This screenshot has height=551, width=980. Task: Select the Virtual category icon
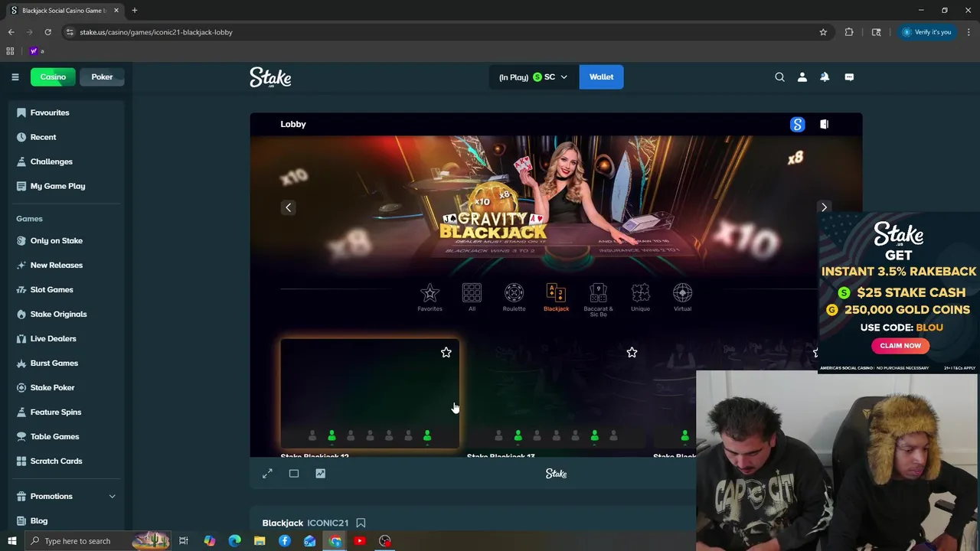click(x=682, y=298)
